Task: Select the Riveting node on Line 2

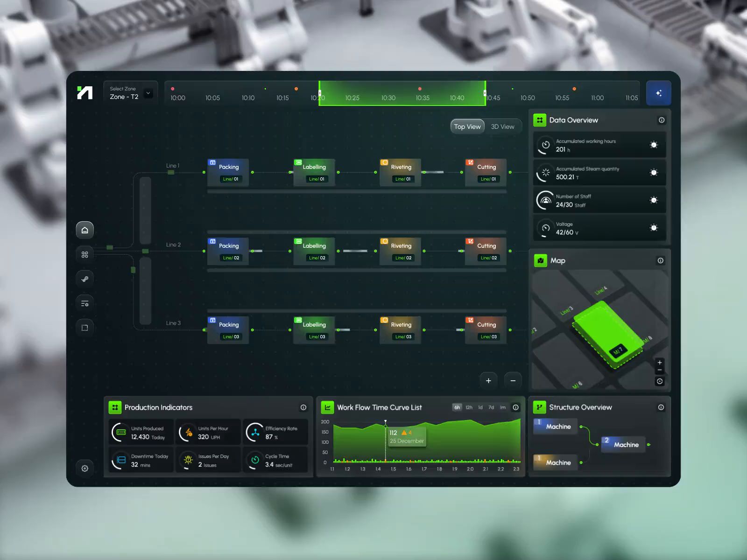Action: 400,251
